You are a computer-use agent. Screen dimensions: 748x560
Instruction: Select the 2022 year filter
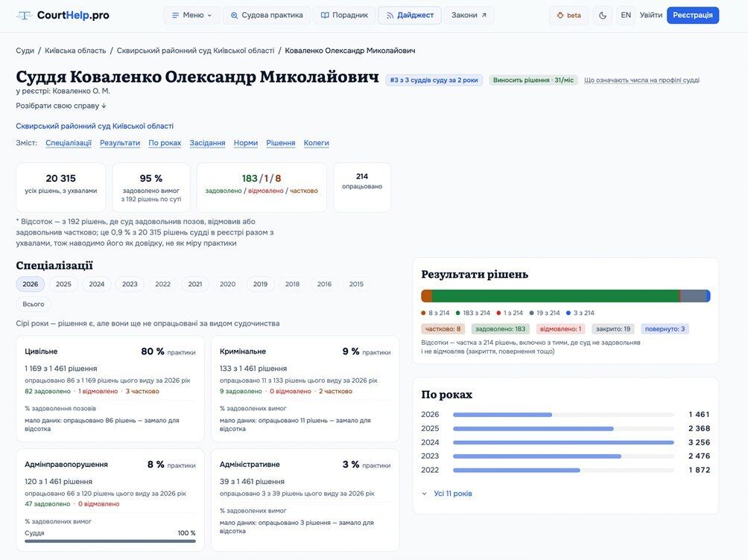(162, 284)
